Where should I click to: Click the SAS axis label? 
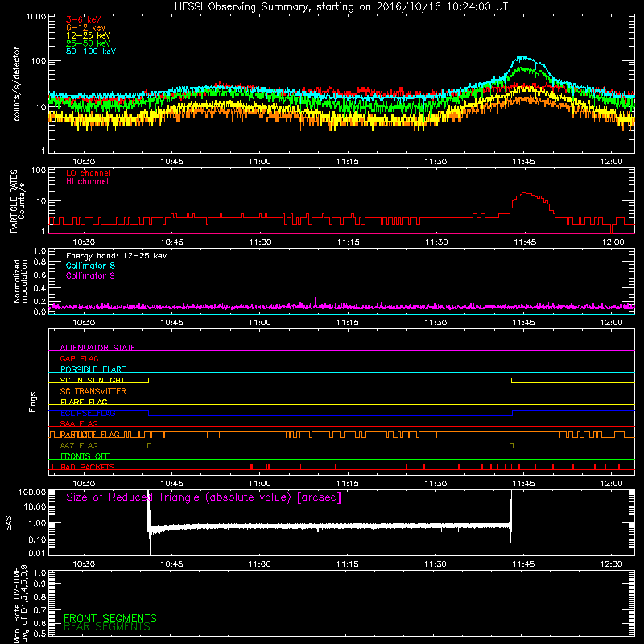[x=8, y=523]
